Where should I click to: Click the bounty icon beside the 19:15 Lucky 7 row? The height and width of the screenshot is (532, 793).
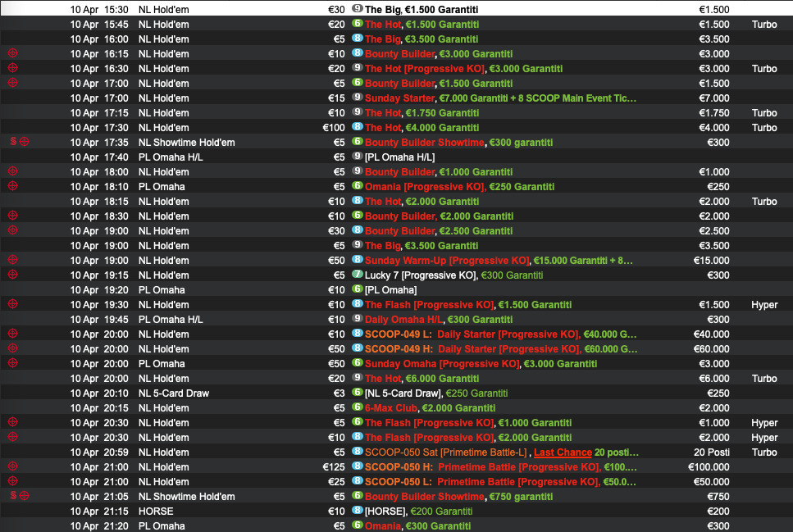[x=12, y=275]
